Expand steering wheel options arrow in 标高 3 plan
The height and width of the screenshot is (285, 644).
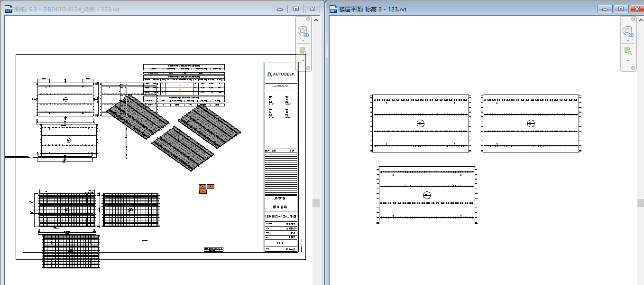[628, 40]
